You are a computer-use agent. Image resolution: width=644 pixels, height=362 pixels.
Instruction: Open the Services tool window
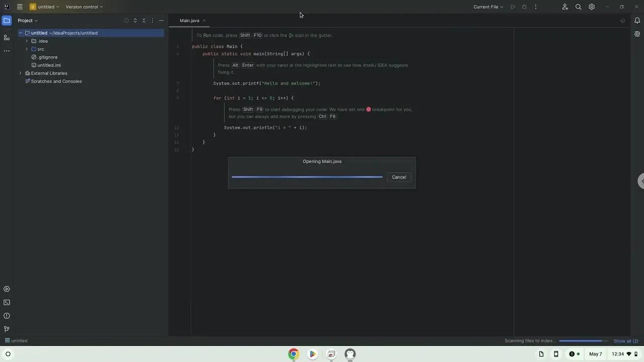(7, 289)
